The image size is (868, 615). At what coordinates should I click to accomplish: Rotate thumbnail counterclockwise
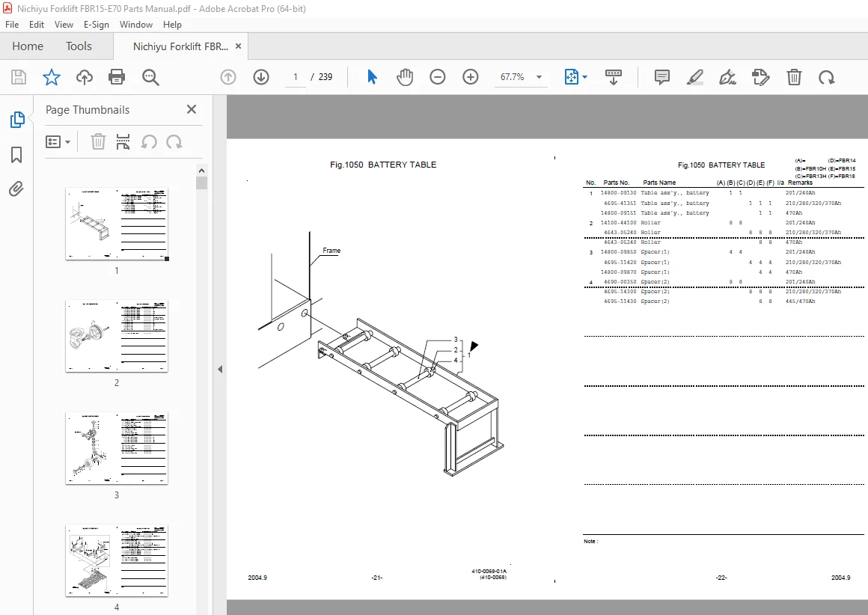click(x=148, y=141)
